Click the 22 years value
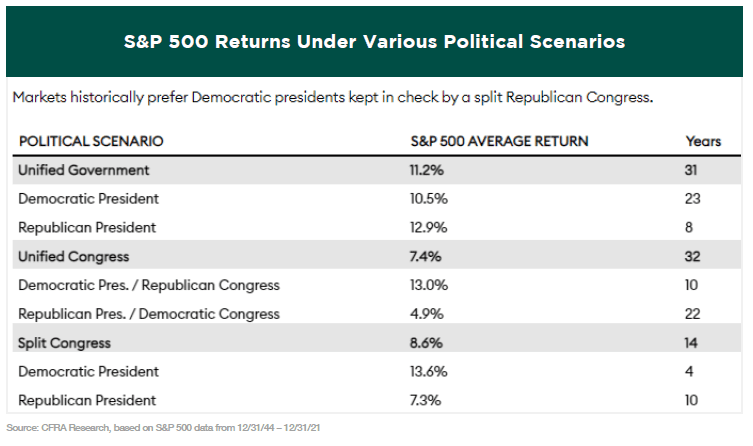753x446 pixels. [x=693, y=314]
